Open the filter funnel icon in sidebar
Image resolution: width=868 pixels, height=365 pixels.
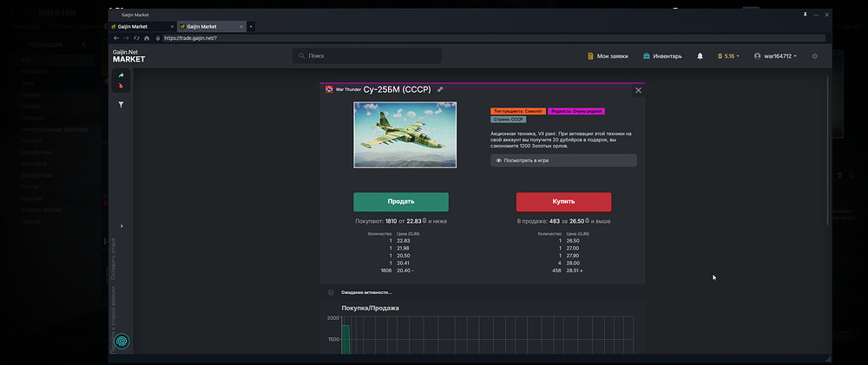pos(122,105)
